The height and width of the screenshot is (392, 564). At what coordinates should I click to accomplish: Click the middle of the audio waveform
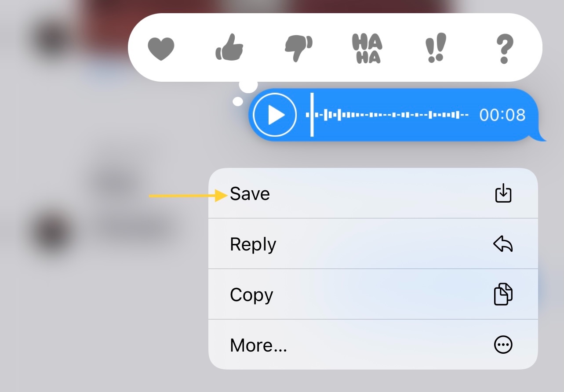(x=388, y=115)
